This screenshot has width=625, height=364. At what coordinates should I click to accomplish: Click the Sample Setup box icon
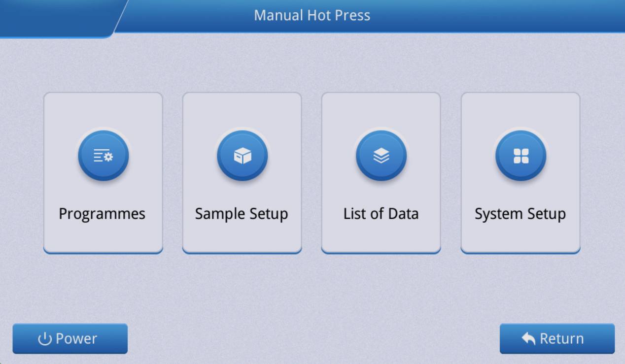coord(242,156)
